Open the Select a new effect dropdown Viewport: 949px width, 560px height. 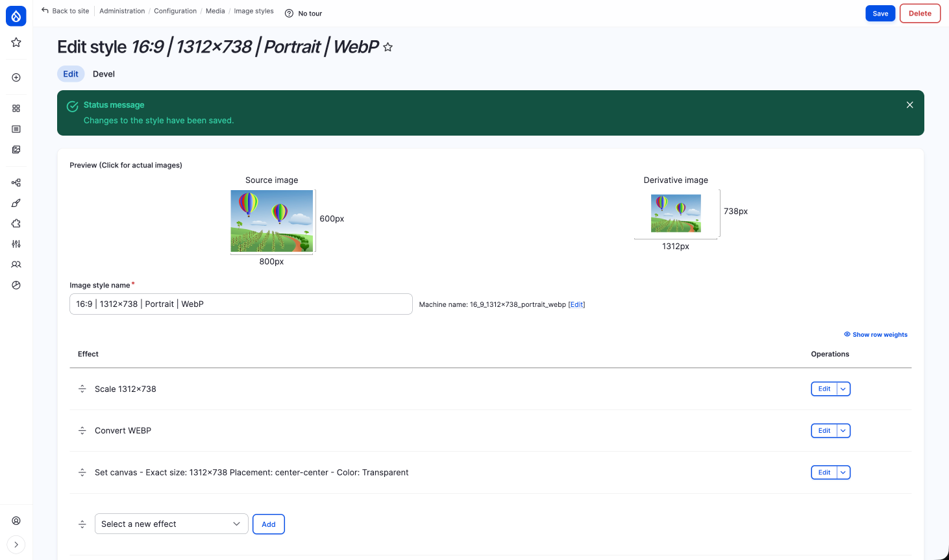point(171,524)
